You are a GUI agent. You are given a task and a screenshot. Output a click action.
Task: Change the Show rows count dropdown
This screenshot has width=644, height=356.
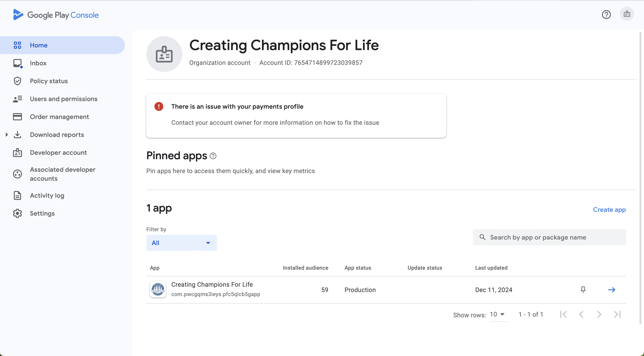(497, 314)
